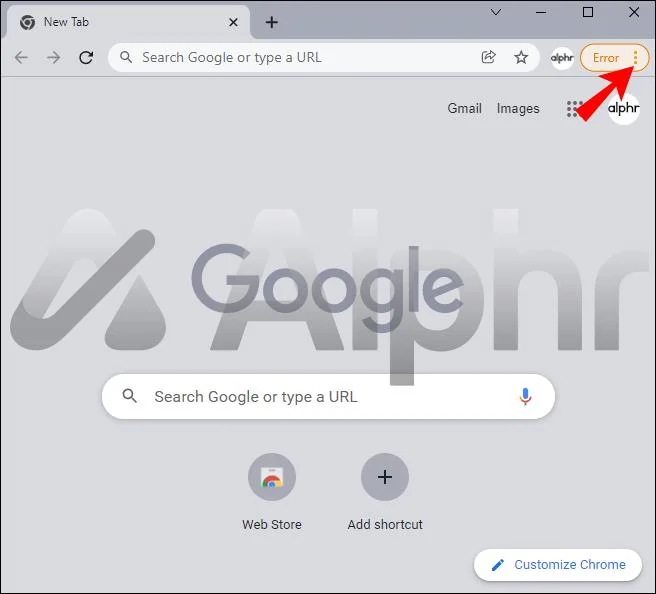Minimize the Chrome window
This screenshot has width=656, height=594.
541,13
